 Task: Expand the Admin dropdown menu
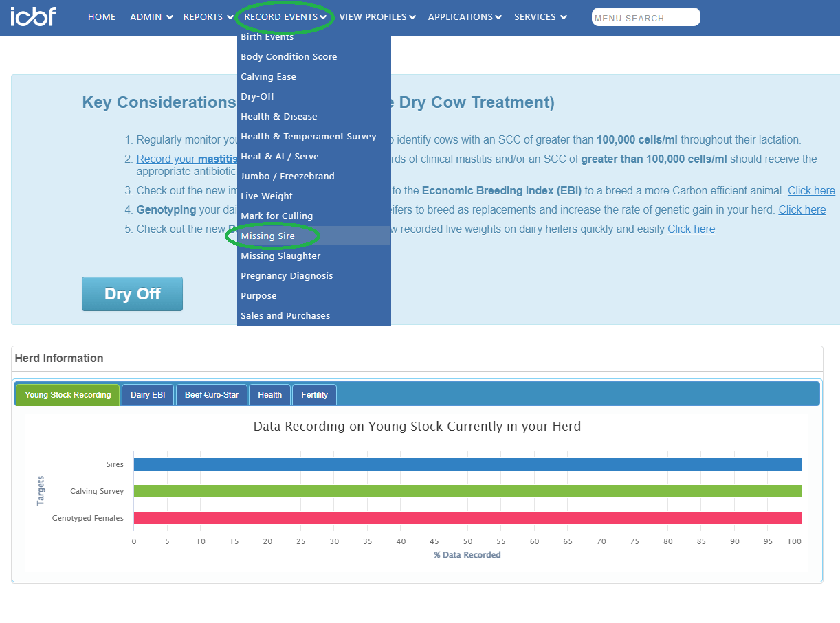click(151, 17)
